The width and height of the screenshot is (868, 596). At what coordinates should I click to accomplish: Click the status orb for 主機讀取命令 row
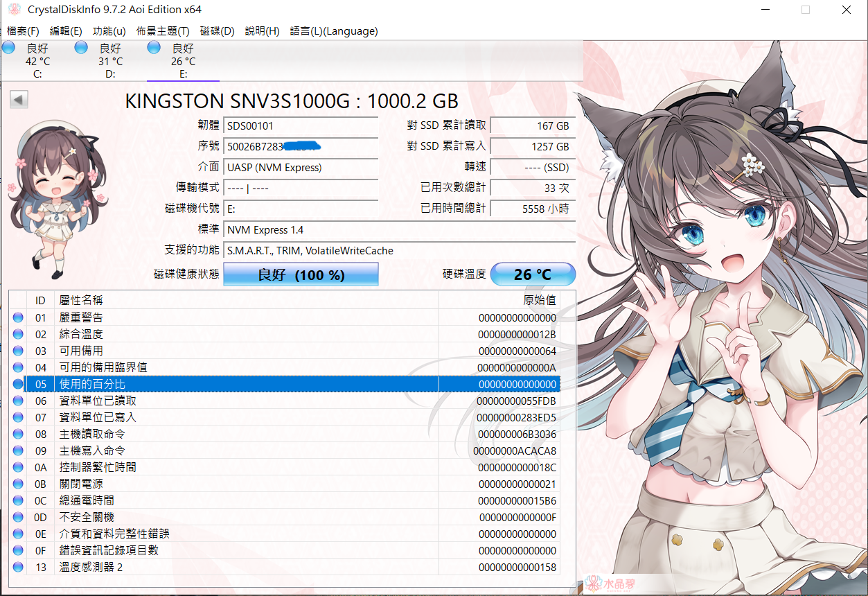[18, 434]
